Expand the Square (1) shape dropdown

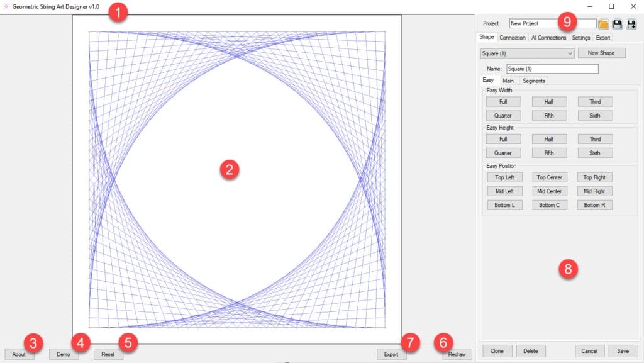pyautogui.click(x=526, y=53)
